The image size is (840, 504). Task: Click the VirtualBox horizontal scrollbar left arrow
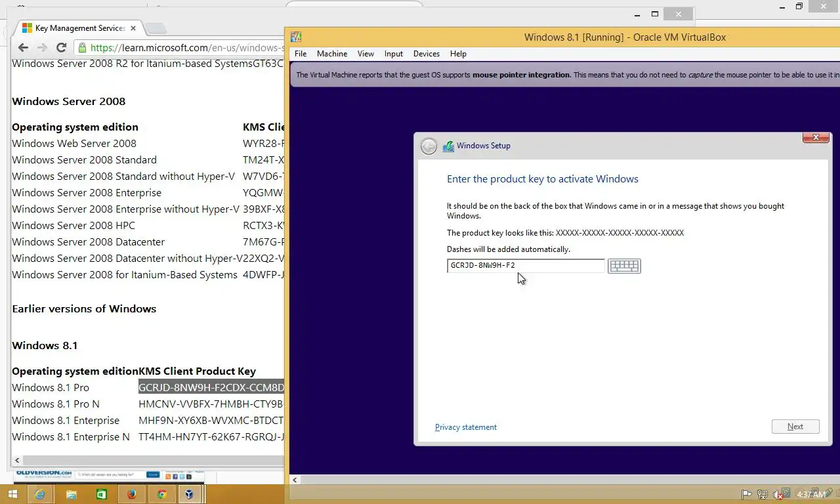point(295,480)
